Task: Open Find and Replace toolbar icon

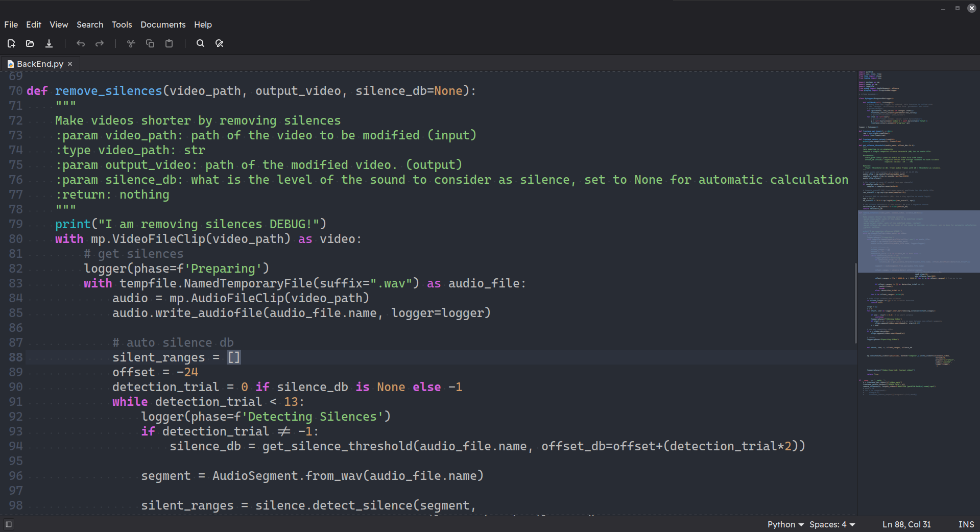Action: point(220,43)
